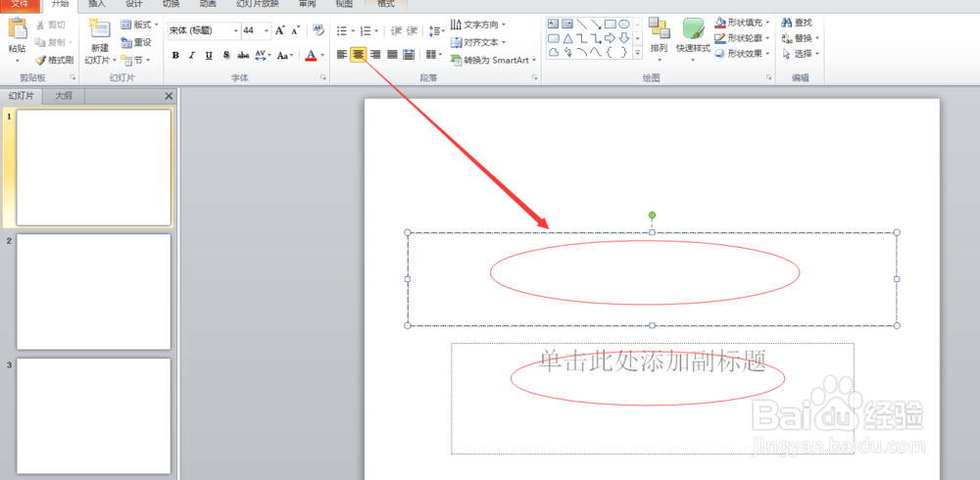Open Shape Outline (形状轮廓) color menu

[743, 38]
